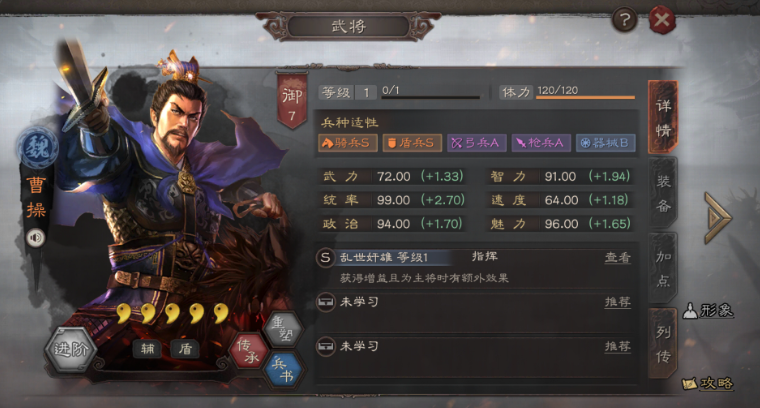Open the 重塑 grey hexagon
The image size is (760, 408).
tap(284, 330)
